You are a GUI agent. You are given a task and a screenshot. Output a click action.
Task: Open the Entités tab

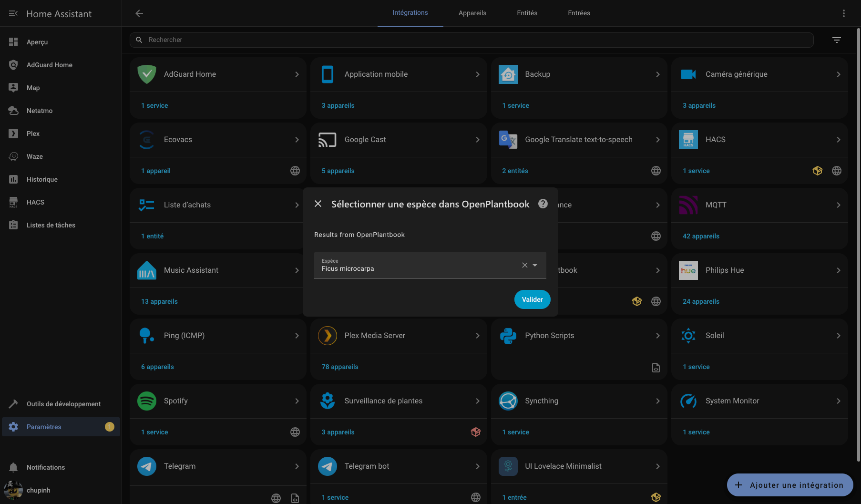click(527, 13)
